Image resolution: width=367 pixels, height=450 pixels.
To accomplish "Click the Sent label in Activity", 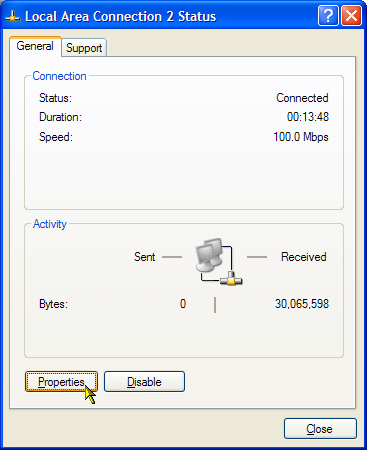I will (145, 257).
